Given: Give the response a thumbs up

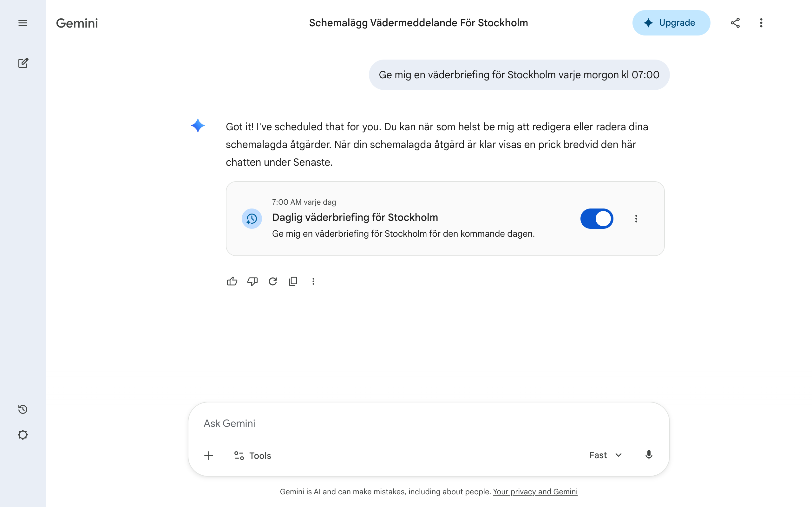Looking at the screenshot, I should 232,281.
